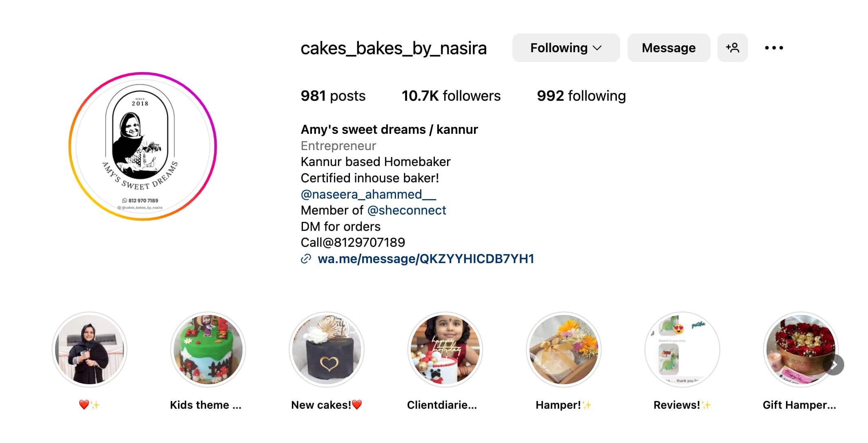Click the link icon beside wa.me URL
The image size is (868, 443).
coord(306,259)
